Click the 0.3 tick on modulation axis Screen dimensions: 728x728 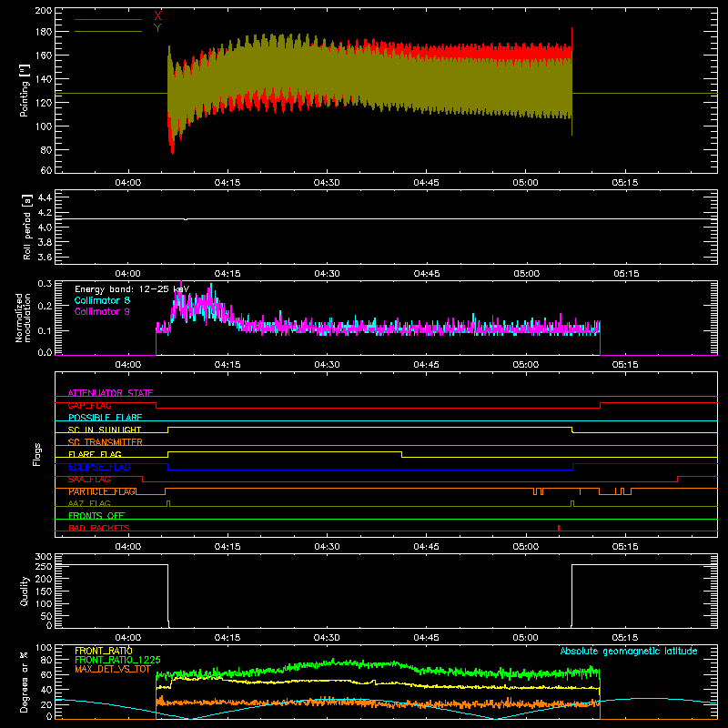click(45, 283)
